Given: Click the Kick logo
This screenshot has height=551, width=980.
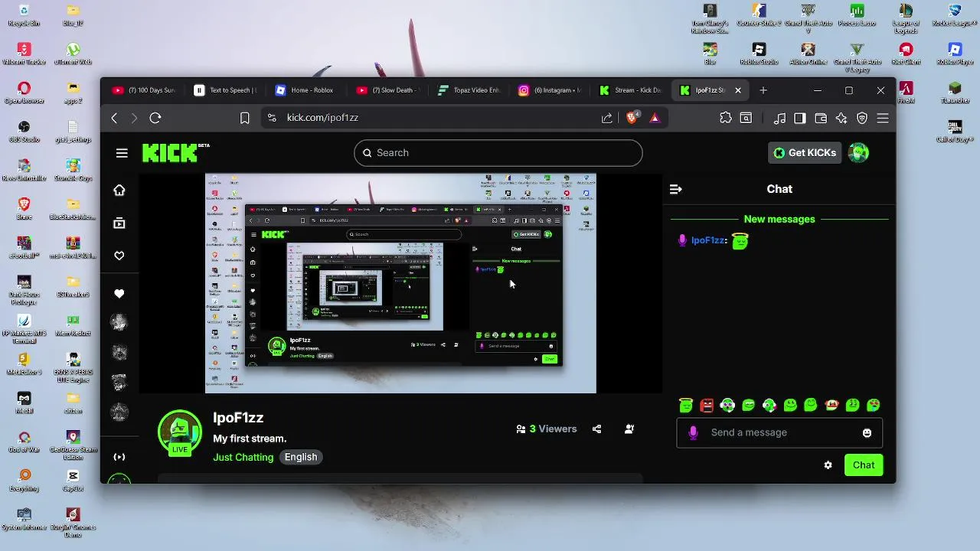Looking at the screenshot, I should coord(175,153).
